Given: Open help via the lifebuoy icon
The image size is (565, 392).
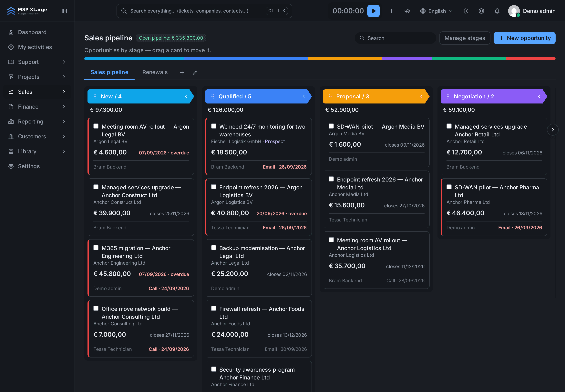Looking at the screenshot, I should (x=481, y=11).
